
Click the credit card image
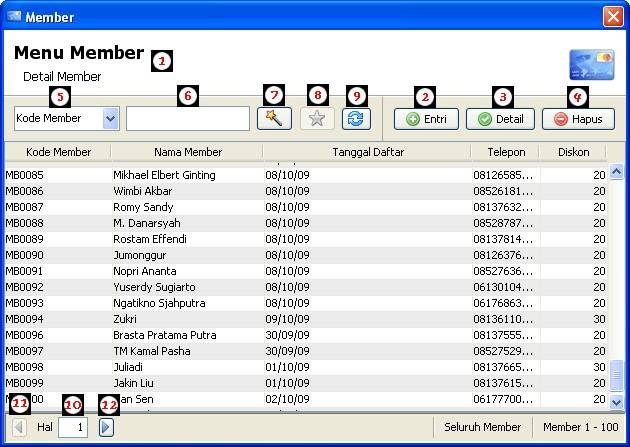click(x=592, y=65)
